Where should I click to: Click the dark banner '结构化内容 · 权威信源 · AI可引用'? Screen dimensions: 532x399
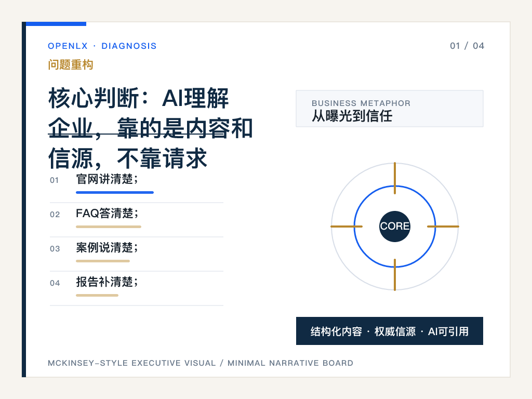[390, 331]
